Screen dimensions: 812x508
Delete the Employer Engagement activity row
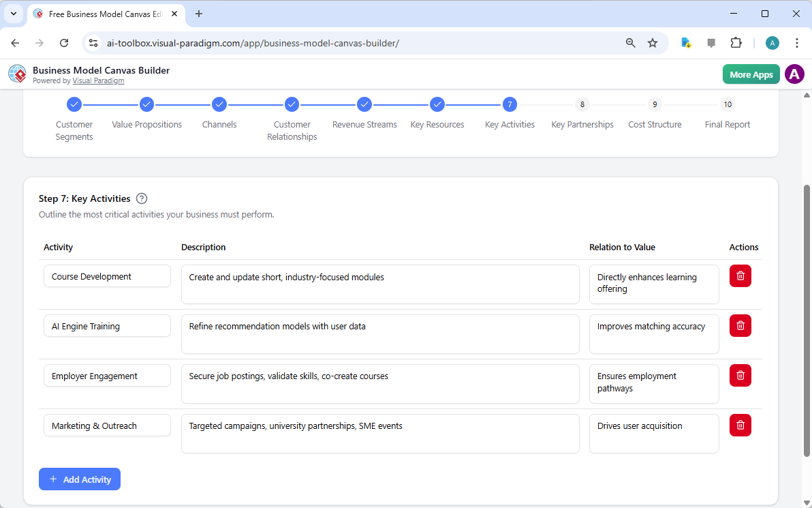point(740,375)
